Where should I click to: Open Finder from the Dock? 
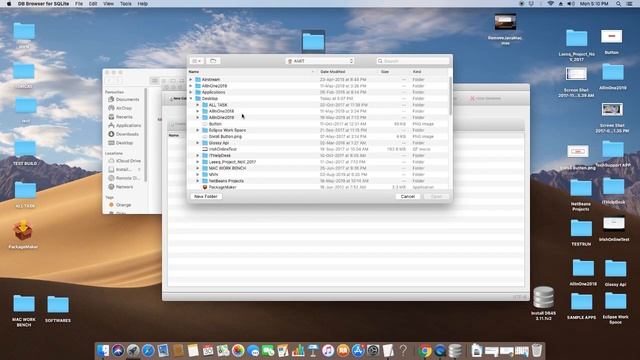[103, 350]
